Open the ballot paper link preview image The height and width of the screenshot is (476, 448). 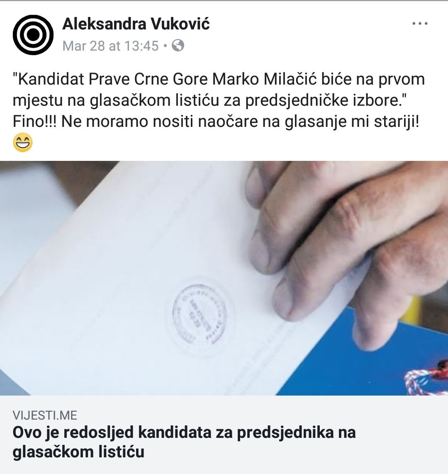tap(224, 278)
